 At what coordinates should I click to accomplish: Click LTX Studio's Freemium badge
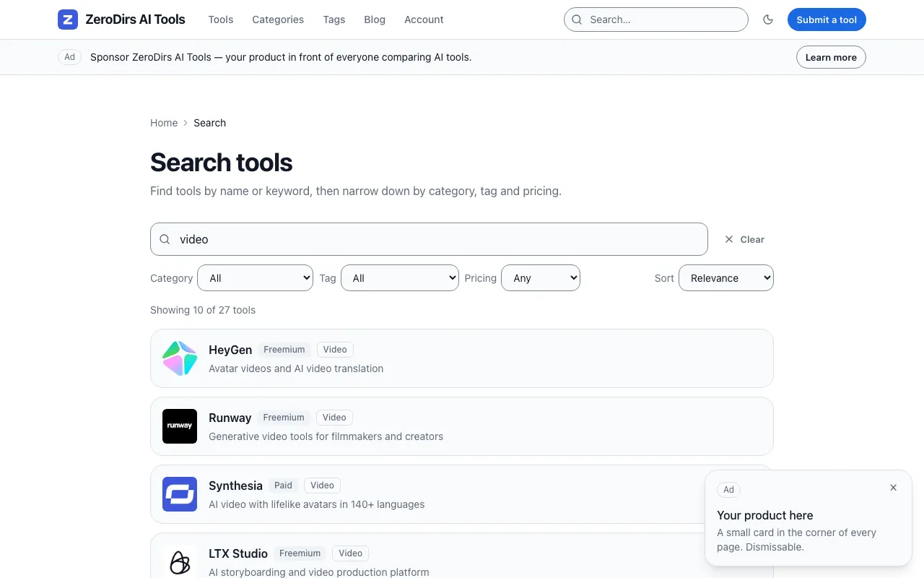(300, 553)
